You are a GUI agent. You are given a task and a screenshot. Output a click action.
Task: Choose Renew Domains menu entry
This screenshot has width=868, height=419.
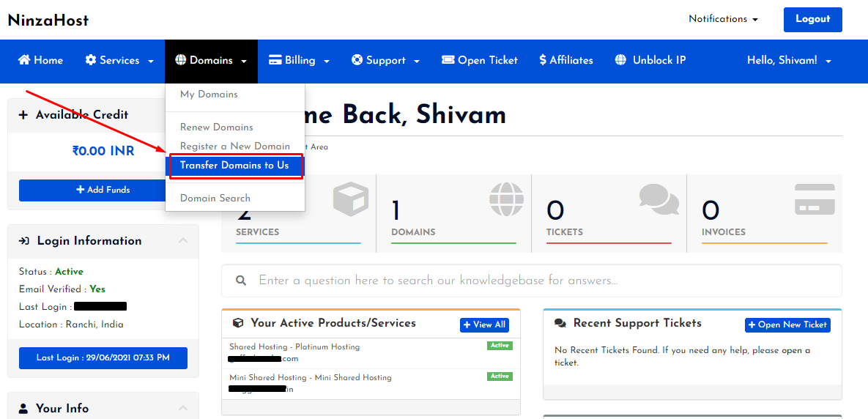pyautogui.click(x=216, y=127)
